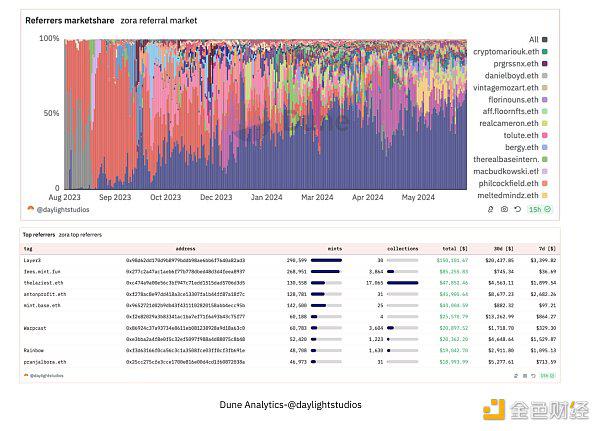Sort the table by the tag column
The height and width of the screenshot is (431, 600).
(28, 249)
